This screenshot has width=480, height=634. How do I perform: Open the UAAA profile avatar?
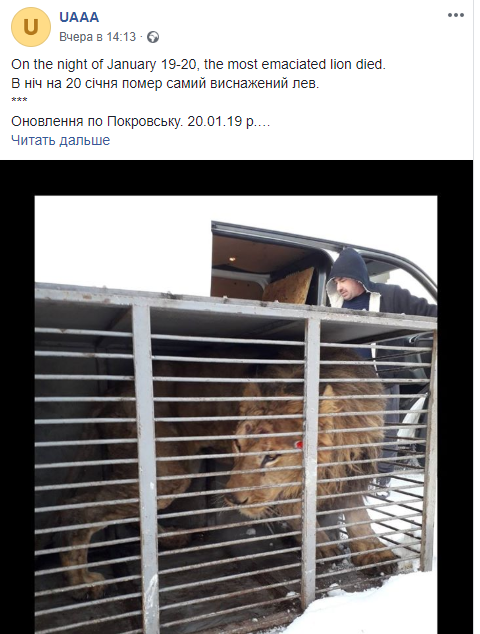[31, 27]
